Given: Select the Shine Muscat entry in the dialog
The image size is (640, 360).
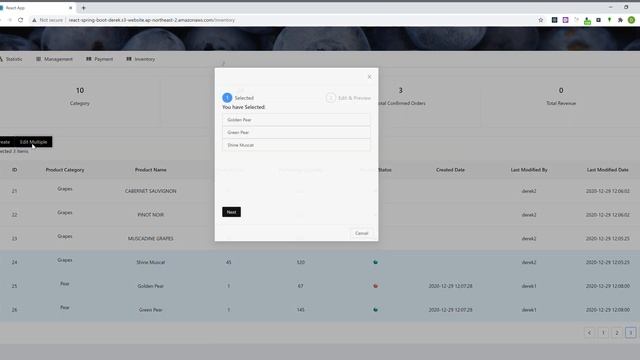Looking at the screenshot, I should (296, 145).
